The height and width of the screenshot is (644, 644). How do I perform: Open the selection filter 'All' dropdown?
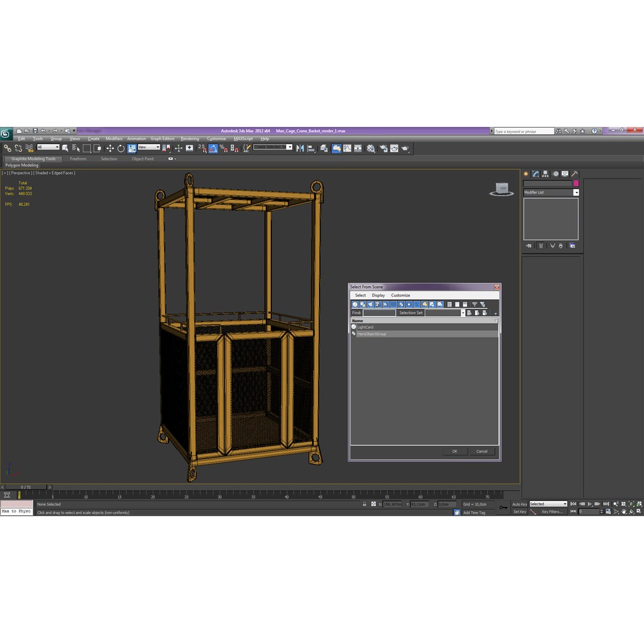click(x=48, y=147)
